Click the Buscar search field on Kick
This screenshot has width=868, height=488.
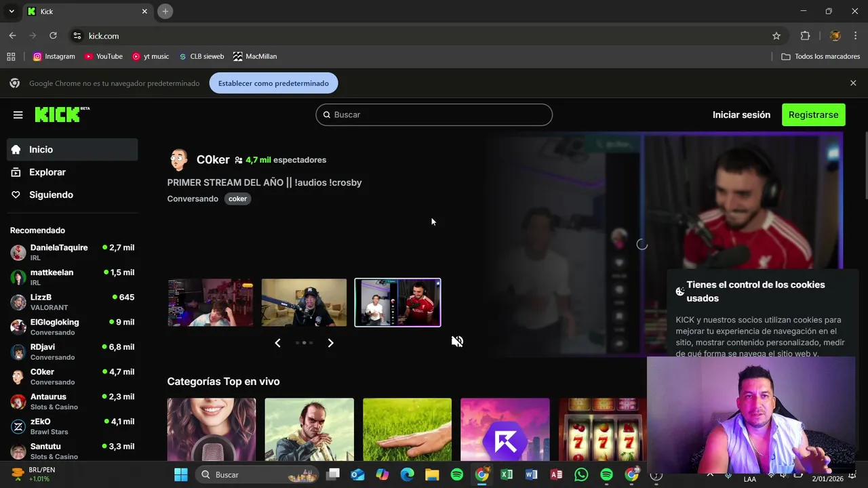click(434, 115)
